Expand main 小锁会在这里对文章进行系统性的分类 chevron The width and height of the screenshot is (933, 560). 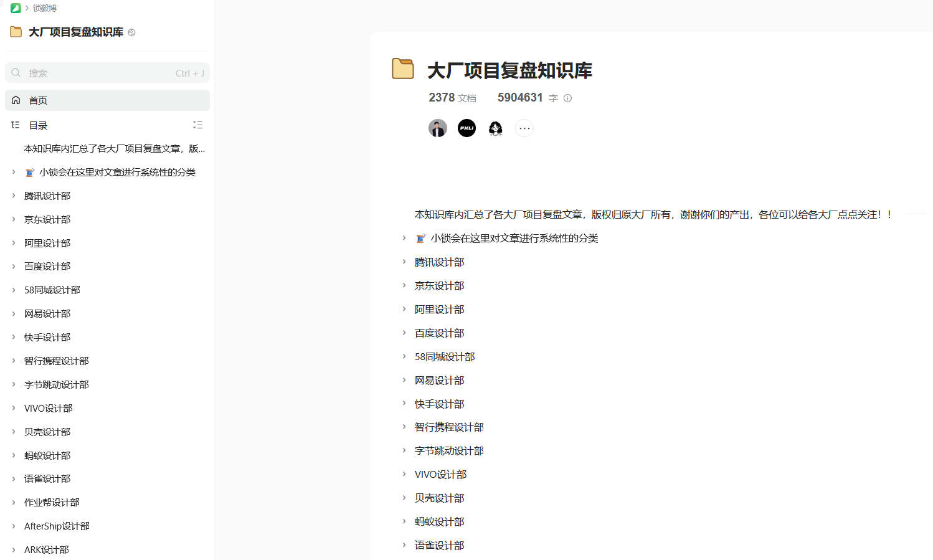point(404,238)
